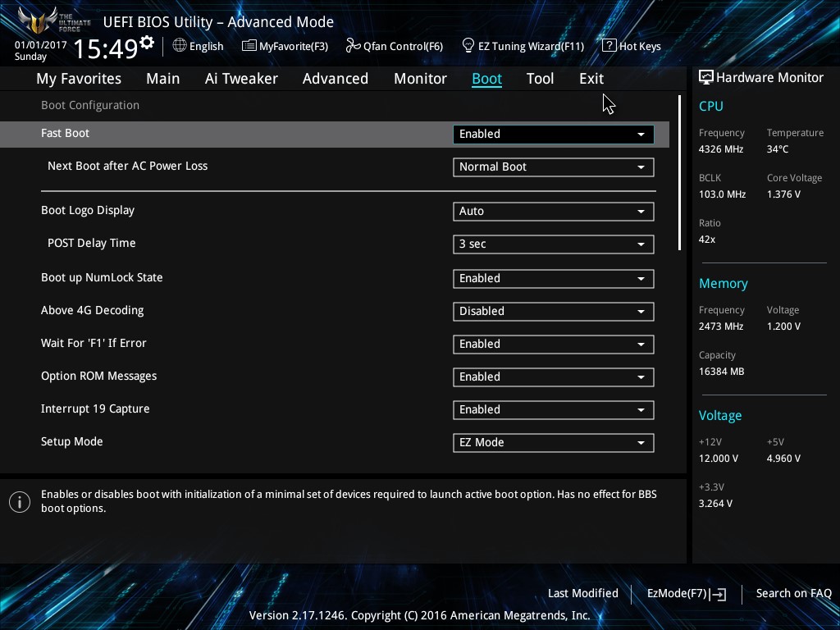Click Search on FAQ

pyautogui.click(x=793, y=593)
